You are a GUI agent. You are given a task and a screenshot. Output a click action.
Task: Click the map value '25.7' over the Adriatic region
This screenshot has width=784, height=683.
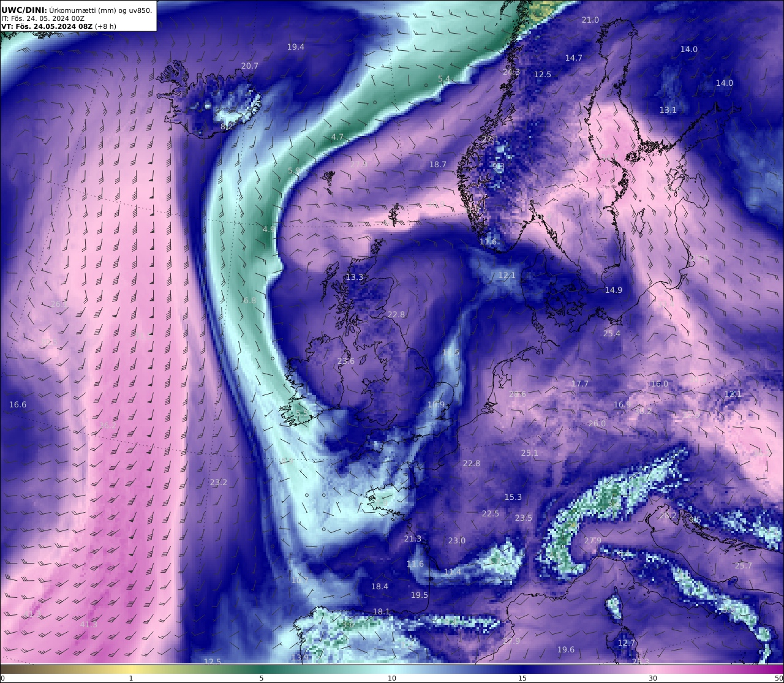[x=744, y=566]
